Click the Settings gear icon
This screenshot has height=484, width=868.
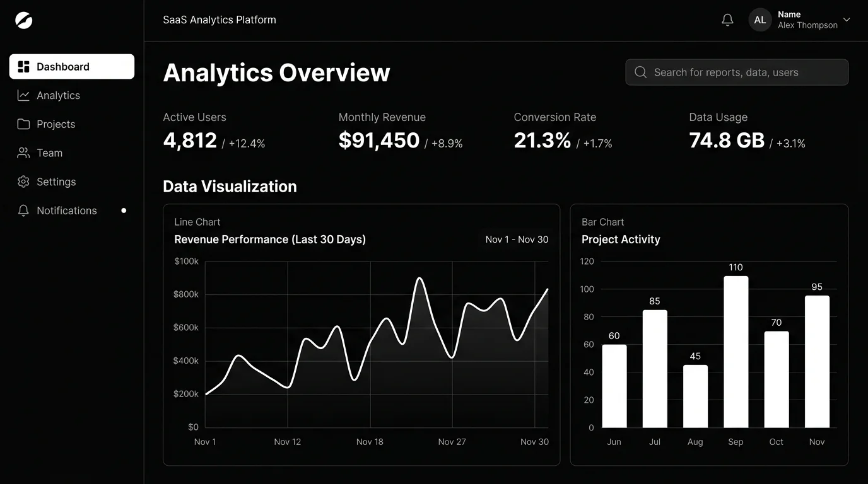(23, 181)
